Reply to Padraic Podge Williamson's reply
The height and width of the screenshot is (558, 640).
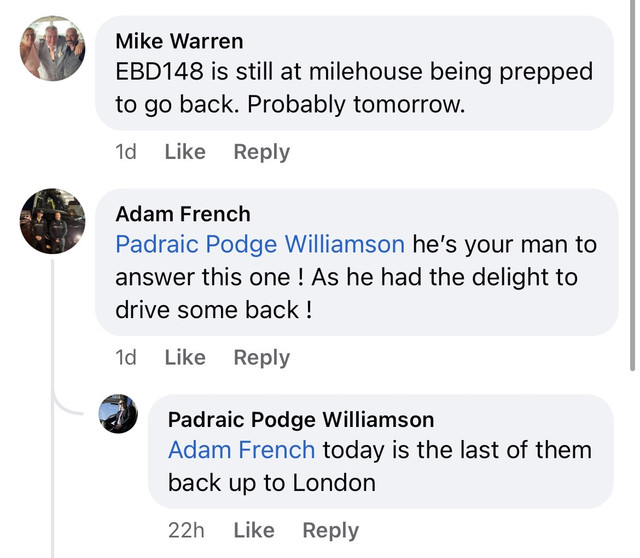pos(331,530)
